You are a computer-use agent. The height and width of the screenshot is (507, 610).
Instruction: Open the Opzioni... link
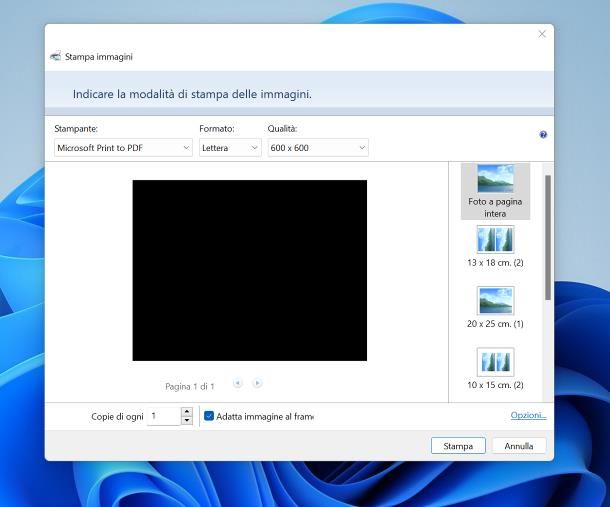[x=528, y=415]
